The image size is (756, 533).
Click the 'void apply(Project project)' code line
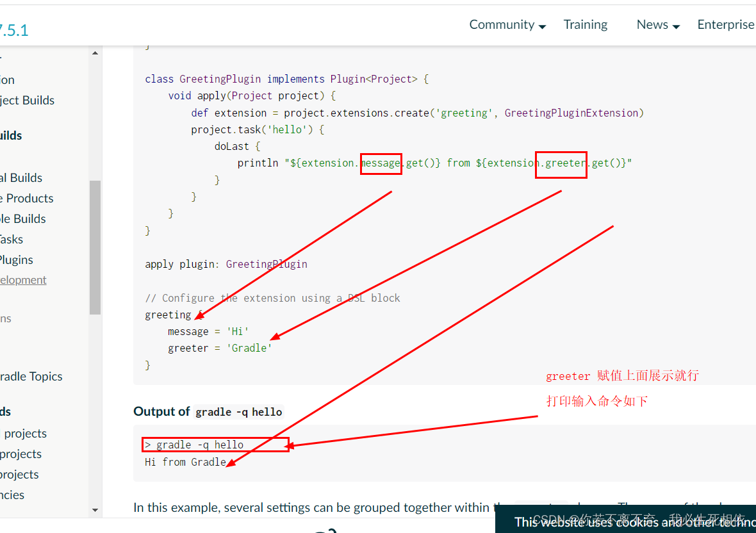pyautogui.click(x=252, y=96)
